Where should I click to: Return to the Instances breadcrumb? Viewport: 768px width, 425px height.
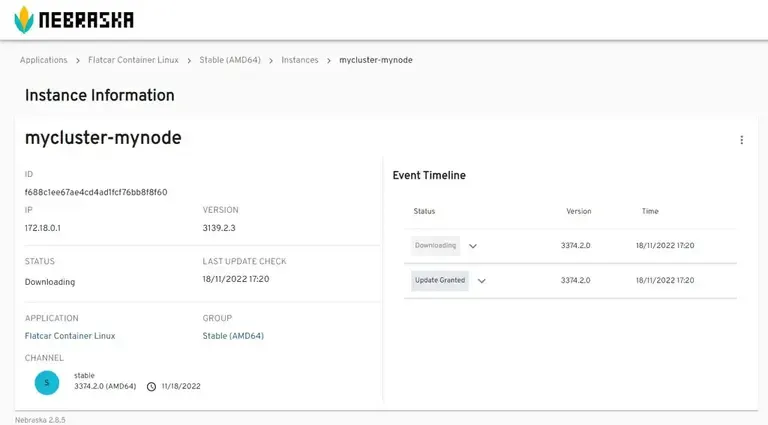pyautogui.click(x=300, y=60)
